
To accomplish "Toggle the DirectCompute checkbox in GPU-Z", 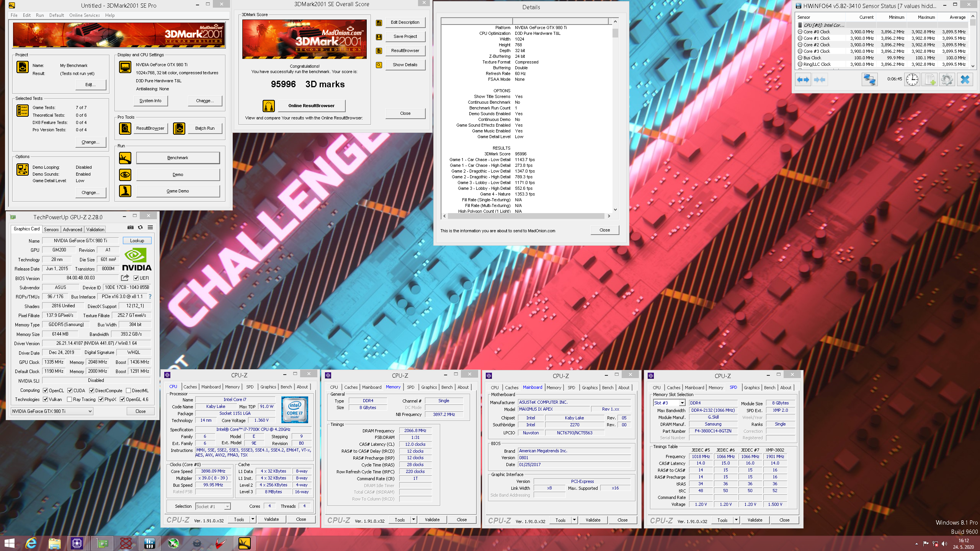I will (x=92, y=391).
